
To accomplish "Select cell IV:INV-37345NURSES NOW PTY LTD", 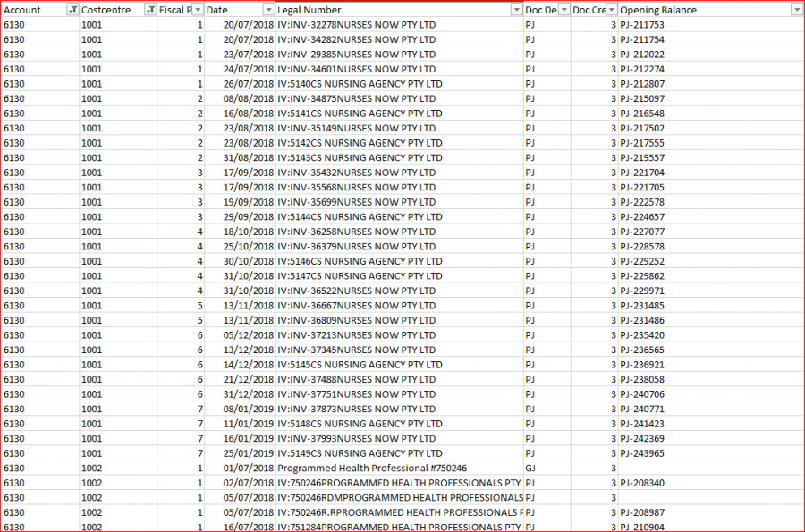I will pos(400,350).
